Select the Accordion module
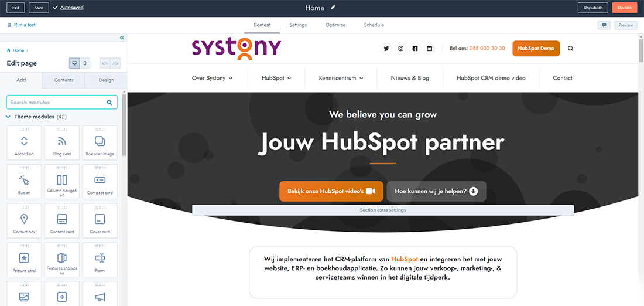This screenshot has width=644, height=306. coord(24,142)
